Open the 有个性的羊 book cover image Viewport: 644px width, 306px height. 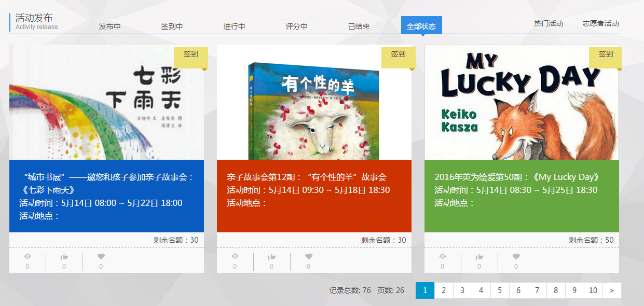pos(314,102)
